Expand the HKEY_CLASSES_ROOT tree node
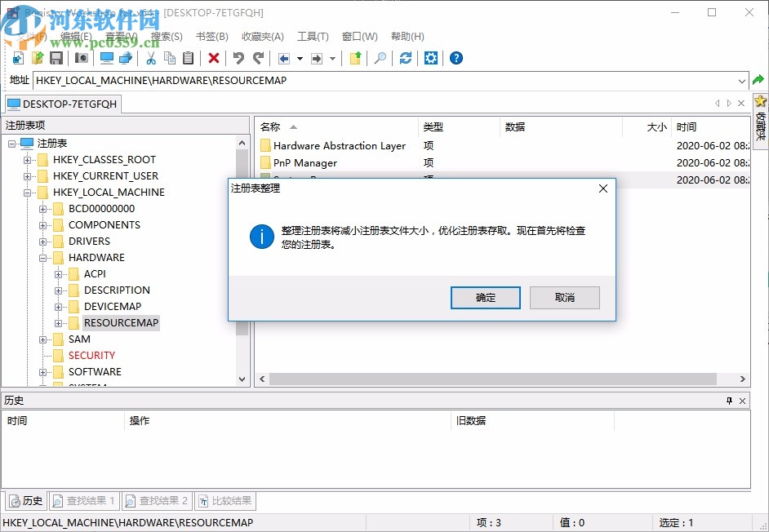This screenshot has width=769, height=532. pos(27,159)
